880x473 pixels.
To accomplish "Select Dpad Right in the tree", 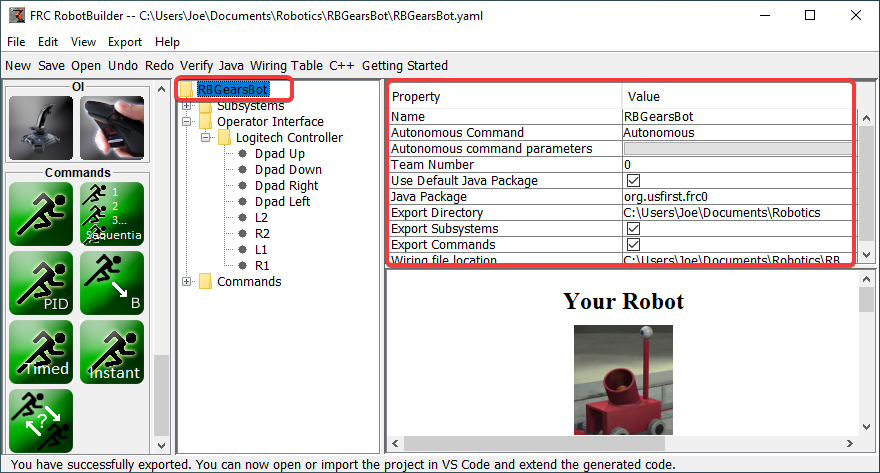I will coord(286,186).
